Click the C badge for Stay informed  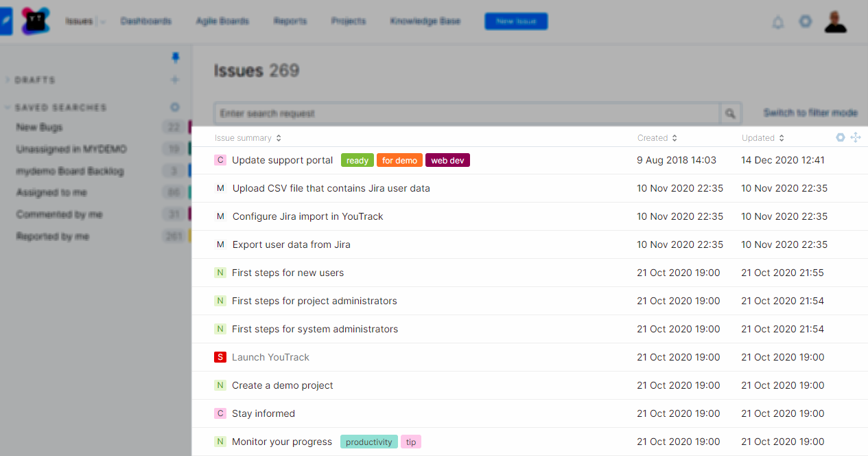point(220,413)
